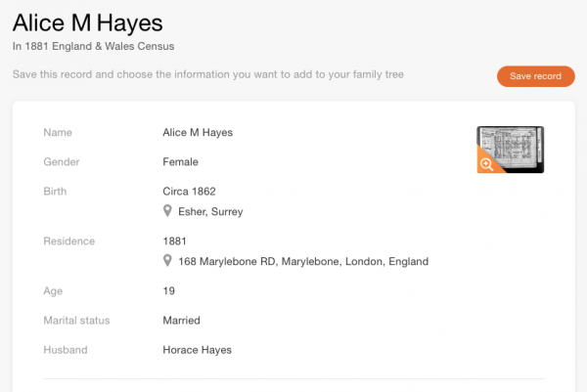This screenshot has height=392, width=587.
Task: Click the Marital status value Married
Action: tap(182, 321)
